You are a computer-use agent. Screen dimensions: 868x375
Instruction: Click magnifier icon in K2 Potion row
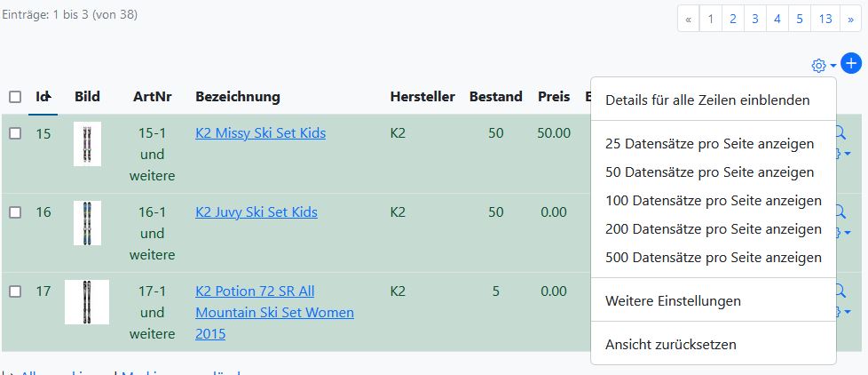click(840, 291)
